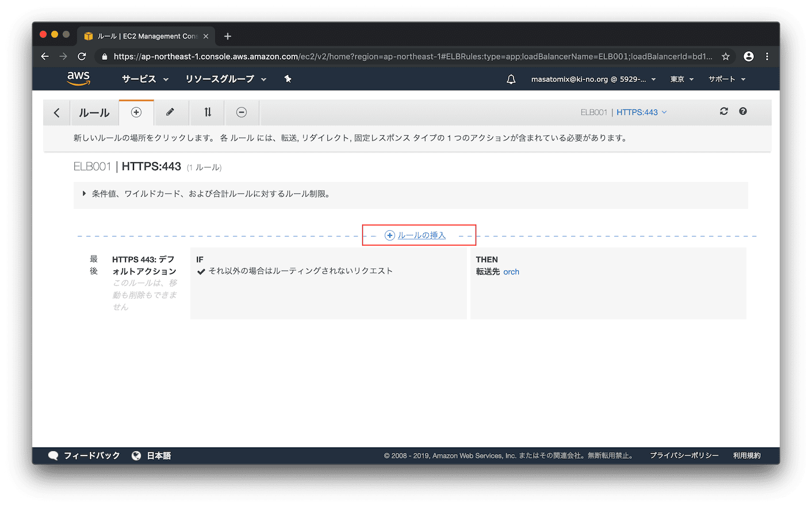Open the edit rules pencil tab

pos(170,112)
